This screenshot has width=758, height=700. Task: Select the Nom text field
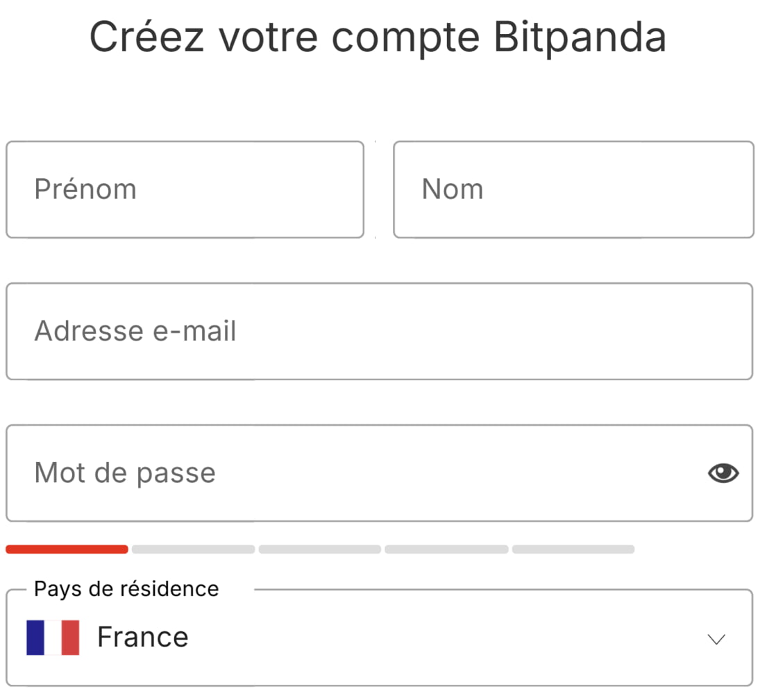point(573,189)
